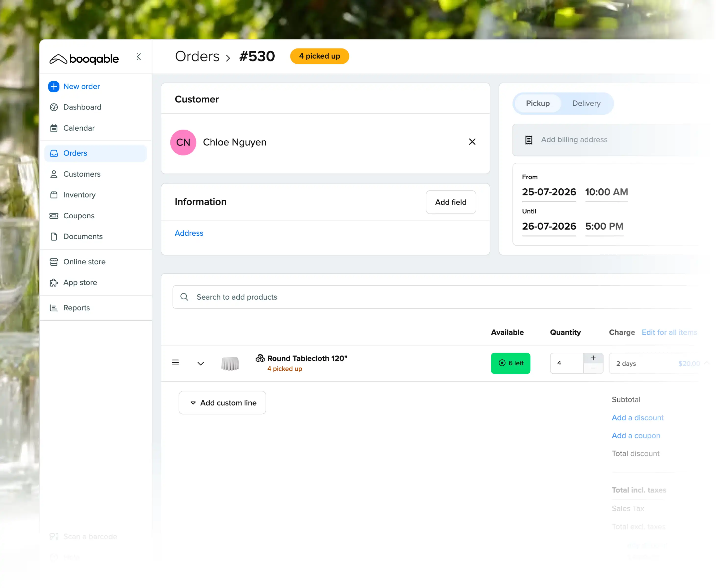Collapse the sidebar with the arrow icon
This screenshot has height=588, width=716.
(139, 57)
